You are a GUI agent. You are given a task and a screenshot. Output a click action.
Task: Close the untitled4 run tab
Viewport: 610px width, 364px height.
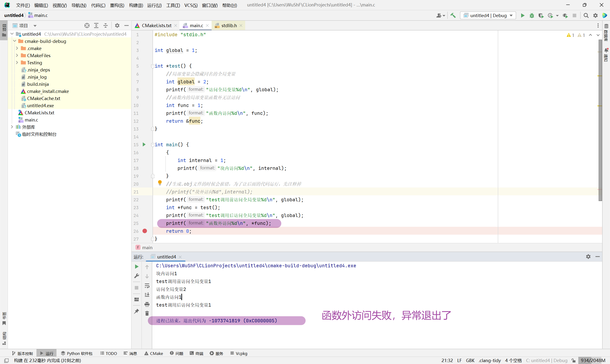[x=180, y=257]
